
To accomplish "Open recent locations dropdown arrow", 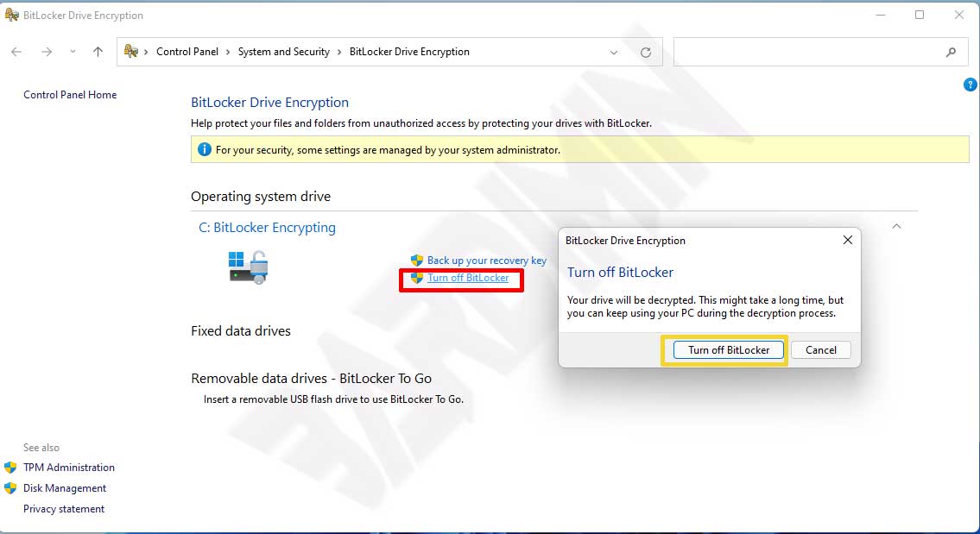I will 73,52.
